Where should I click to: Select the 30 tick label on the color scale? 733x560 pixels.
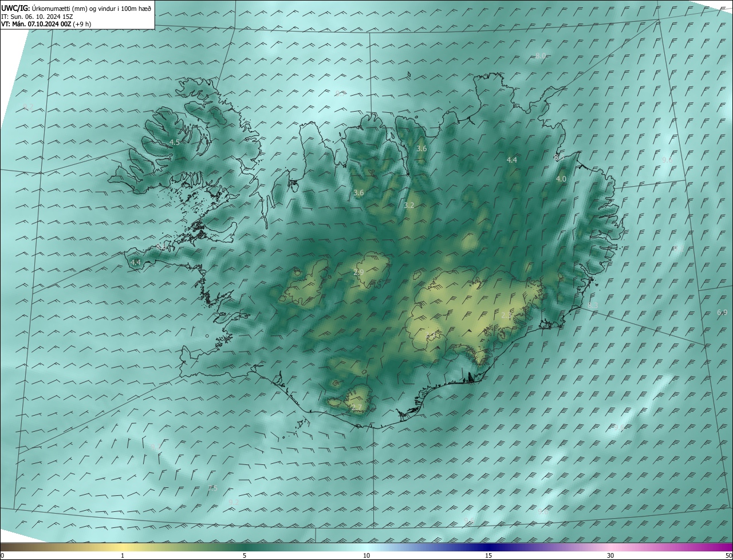(610, 555)
